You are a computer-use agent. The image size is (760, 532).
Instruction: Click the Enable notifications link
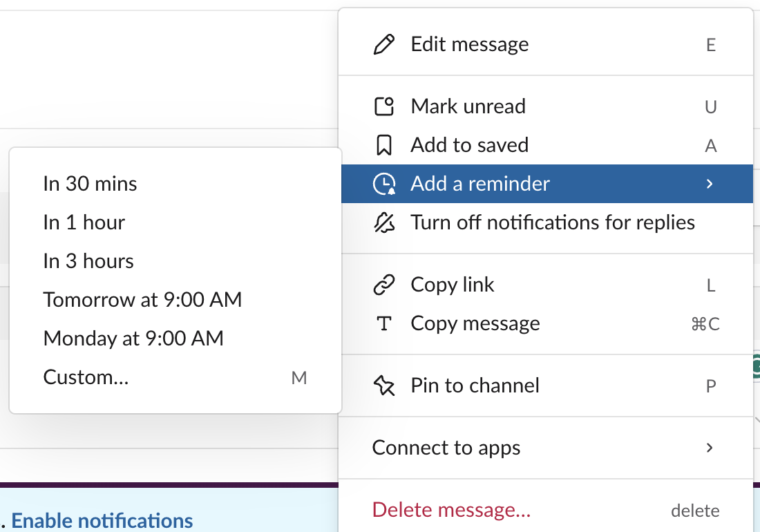(x=102, y=521)
